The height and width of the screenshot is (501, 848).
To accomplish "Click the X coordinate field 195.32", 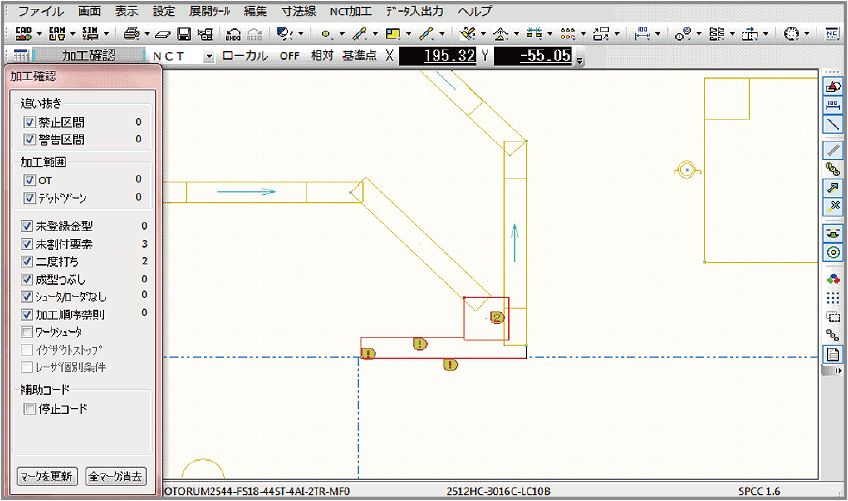I will pyautogui.click(x=438, y=56).
